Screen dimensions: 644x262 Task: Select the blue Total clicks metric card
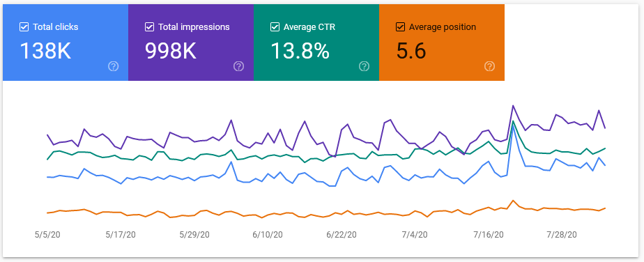[x=66, y=43]
